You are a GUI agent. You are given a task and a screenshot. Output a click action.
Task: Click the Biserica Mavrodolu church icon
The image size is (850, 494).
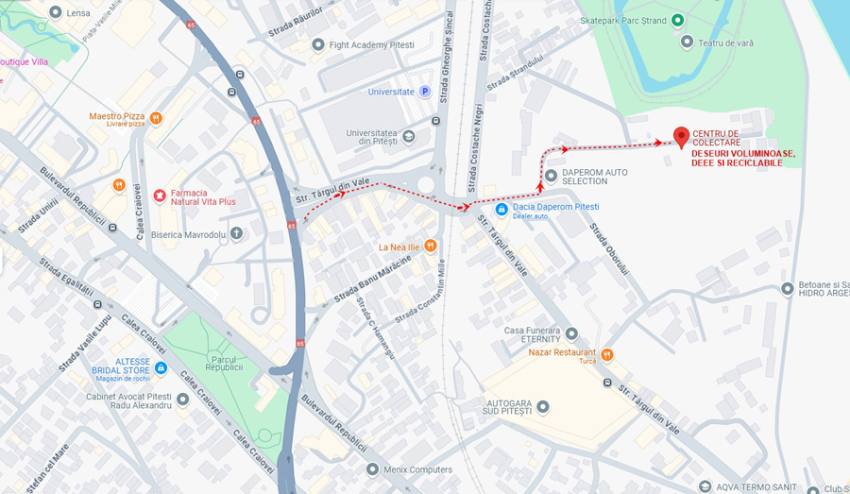[236, 234]
